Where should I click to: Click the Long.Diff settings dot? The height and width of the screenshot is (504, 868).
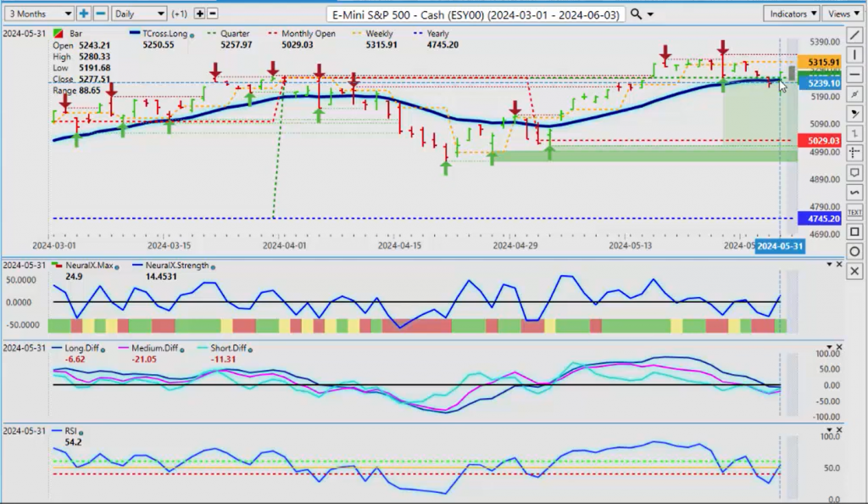[103, 350]
